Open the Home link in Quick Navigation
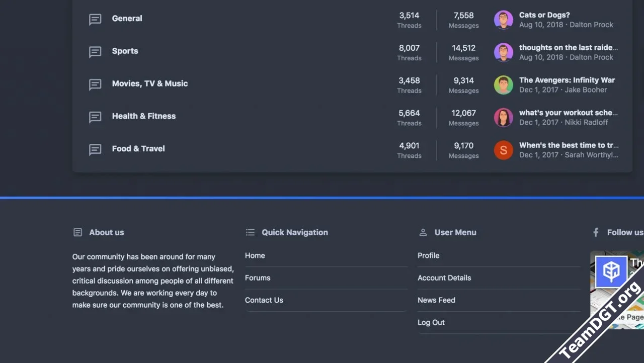The width and height of the screenshot is (644, 363). point(255,255)
